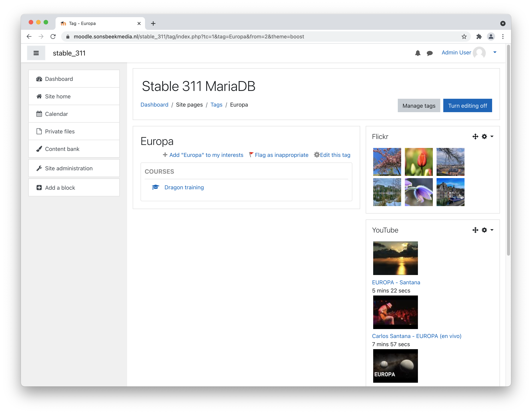
Task: Open the EUROPA moons video thumbnail
Action: point(395,366)
